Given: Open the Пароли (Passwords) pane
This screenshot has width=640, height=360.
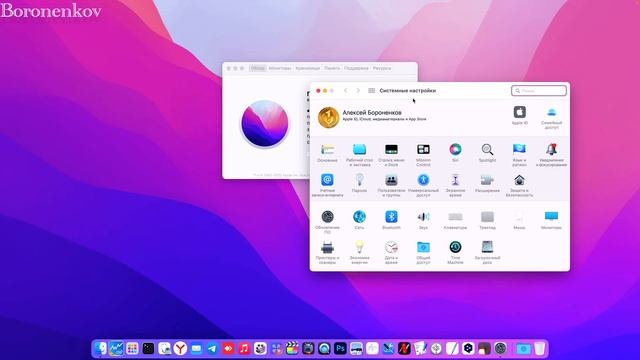Looking at the screenshot, I should pyautogui.click(x=359, y=180).
